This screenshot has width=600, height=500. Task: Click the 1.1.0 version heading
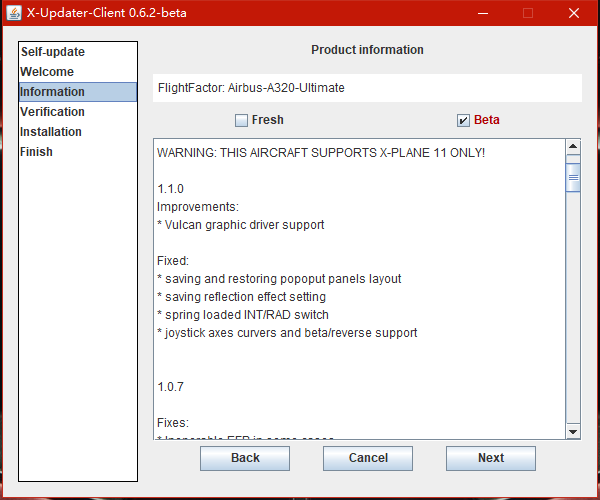(x=170, y=189)
